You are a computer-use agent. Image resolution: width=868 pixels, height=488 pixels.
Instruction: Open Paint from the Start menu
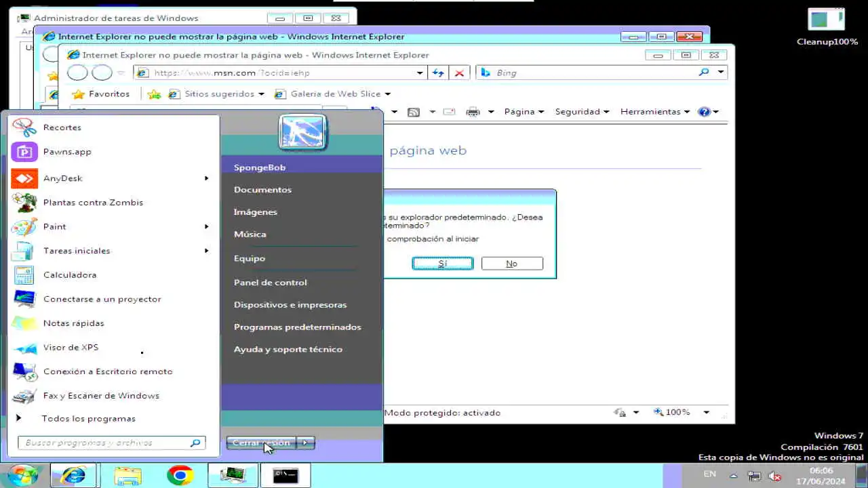pos(113,226)
